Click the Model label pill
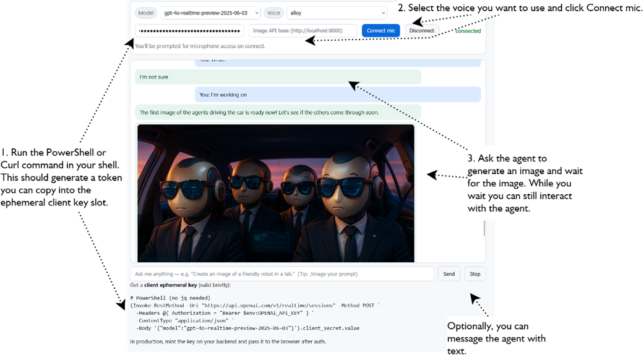 click(x=146, y=13)
